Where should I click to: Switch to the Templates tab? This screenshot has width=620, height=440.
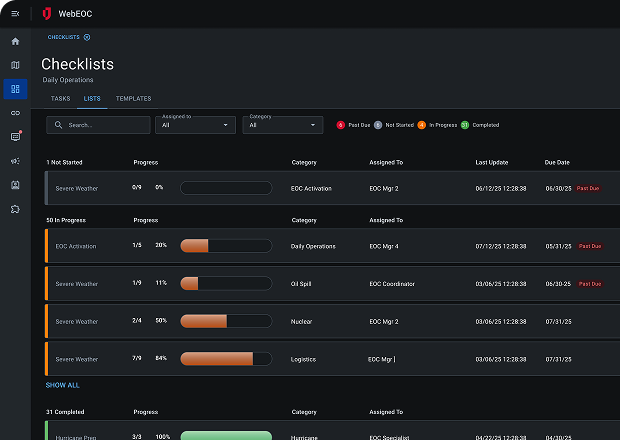133,99
